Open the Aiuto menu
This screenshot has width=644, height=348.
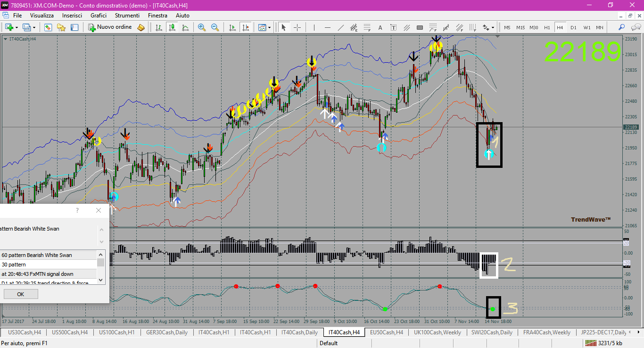click(182, 16)
